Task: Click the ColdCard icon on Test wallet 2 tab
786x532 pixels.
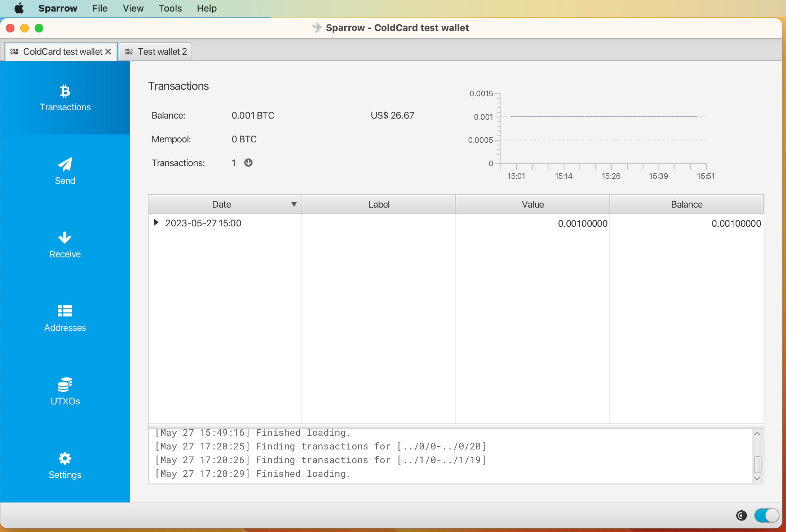Action: [x=129, y=52]
